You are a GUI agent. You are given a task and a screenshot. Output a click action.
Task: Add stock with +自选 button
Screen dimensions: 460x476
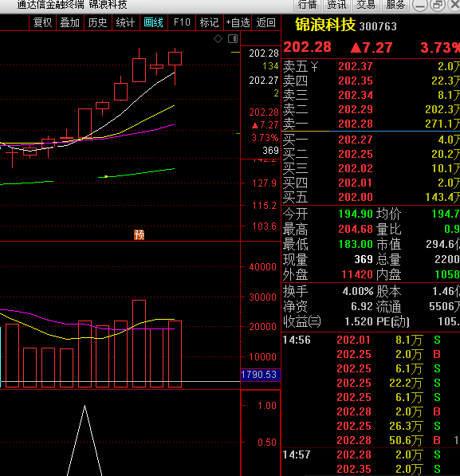[238, 23]
